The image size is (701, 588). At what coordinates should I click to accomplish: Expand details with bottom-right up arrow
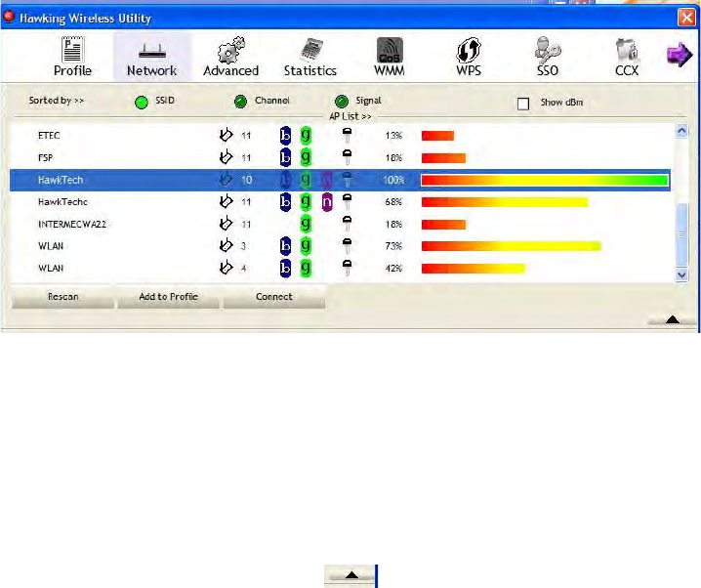coord(673,319)
